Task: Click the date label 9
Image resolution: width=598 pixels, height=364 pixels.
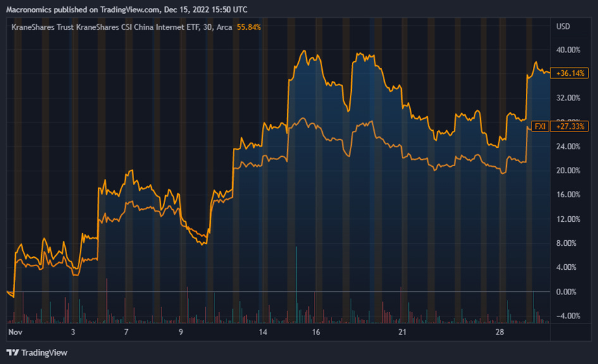Action: 181,332
